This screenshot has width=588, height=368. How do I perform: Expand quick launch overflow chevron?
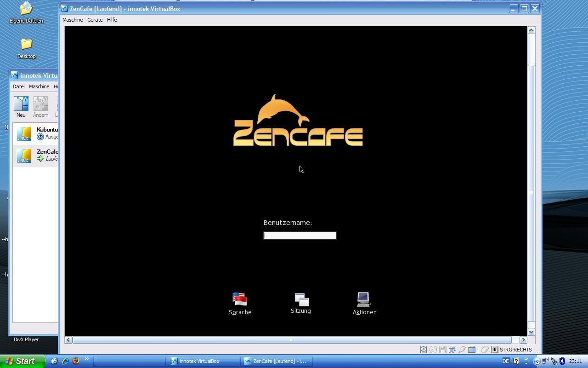click(x=86, y=359)
